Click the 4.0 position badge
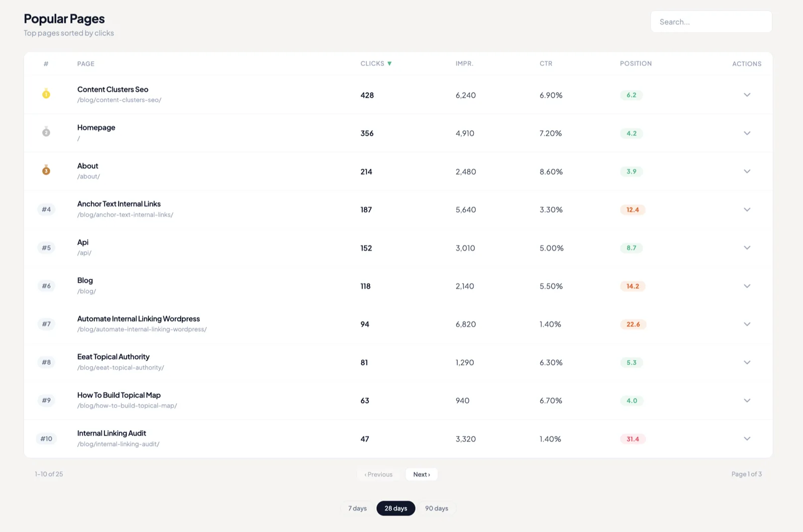Screen dimensions: 803x532 pos(632,401)
